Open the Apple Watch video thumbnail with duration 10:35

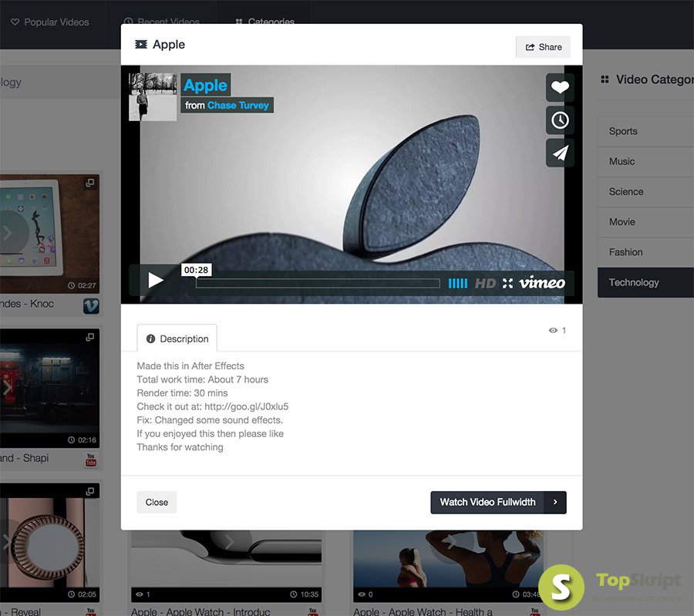[x=226, y=566]
